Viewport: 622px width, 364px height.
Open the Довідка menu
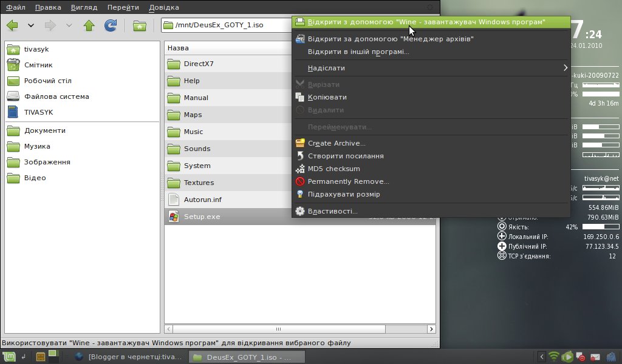(164, 7)
